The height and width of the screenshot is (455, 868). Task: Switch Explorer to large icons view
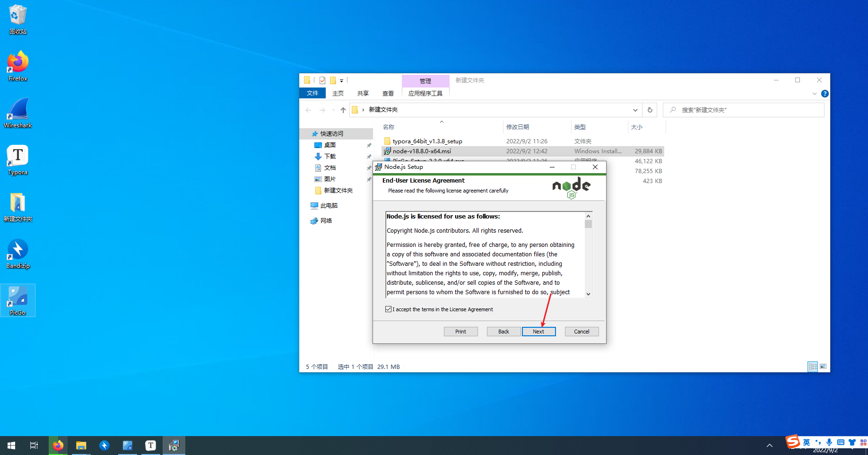(x=823, y=367)
